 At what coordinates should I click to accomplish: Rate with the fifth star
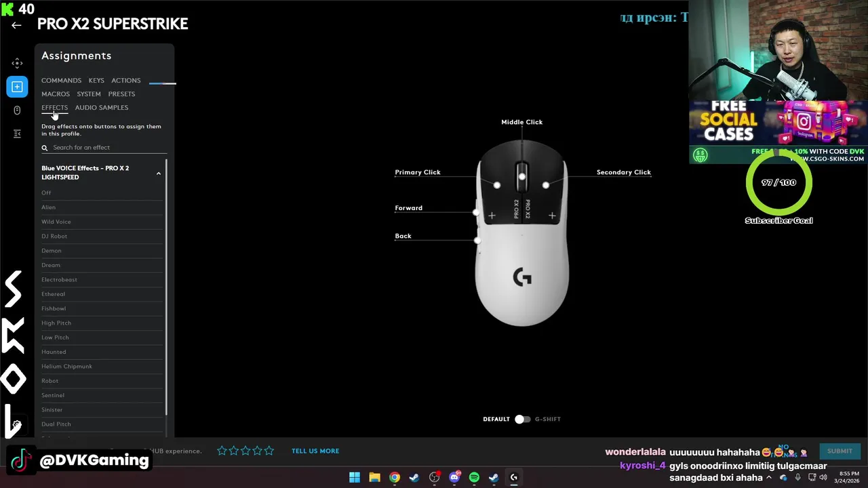pos(269,451)
